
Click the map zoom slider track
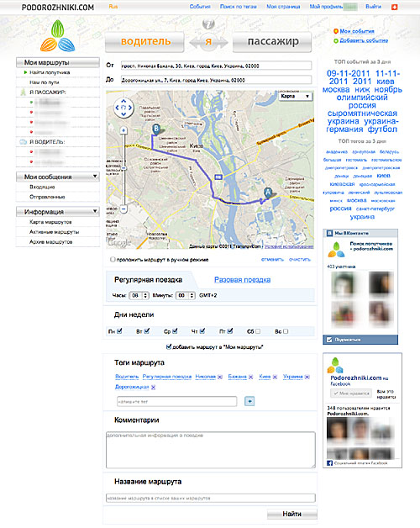123,170
